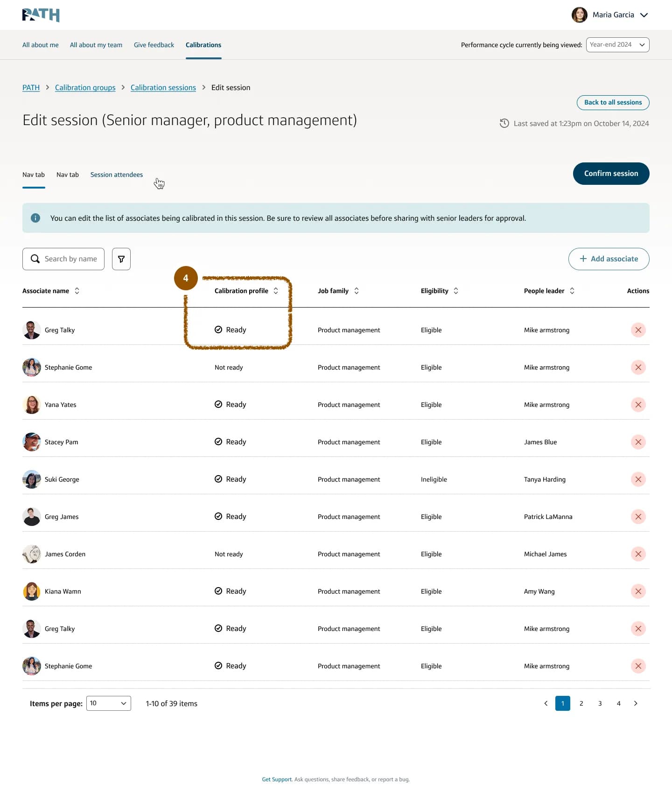Image resolution: width=672 pixels, height=799 pixels.
Task: Remove James Corden from the session
Action: click(638, 554)
